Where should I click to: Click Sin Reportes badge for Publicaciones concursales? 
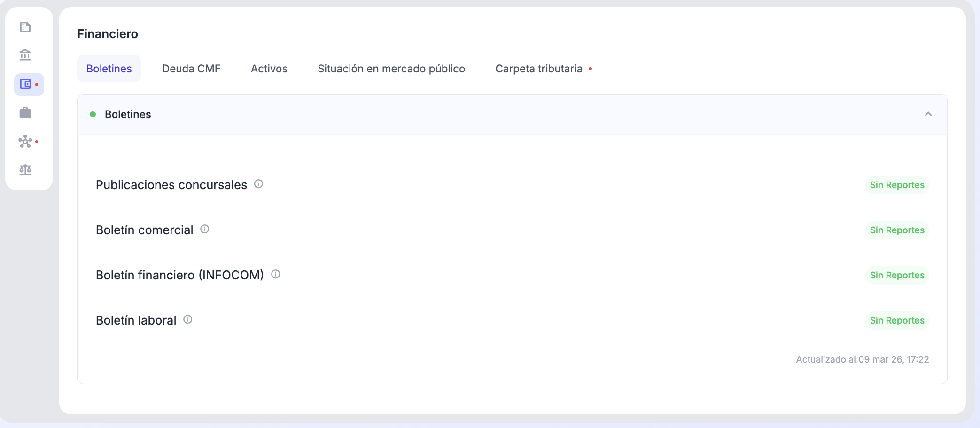point(897,185)
